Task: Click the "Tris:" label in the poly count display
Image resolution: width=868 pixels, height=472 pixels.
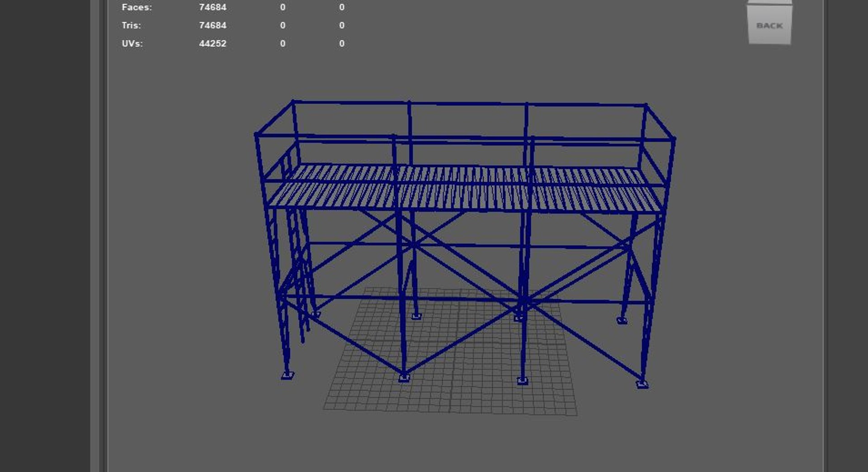Action: 131,25
